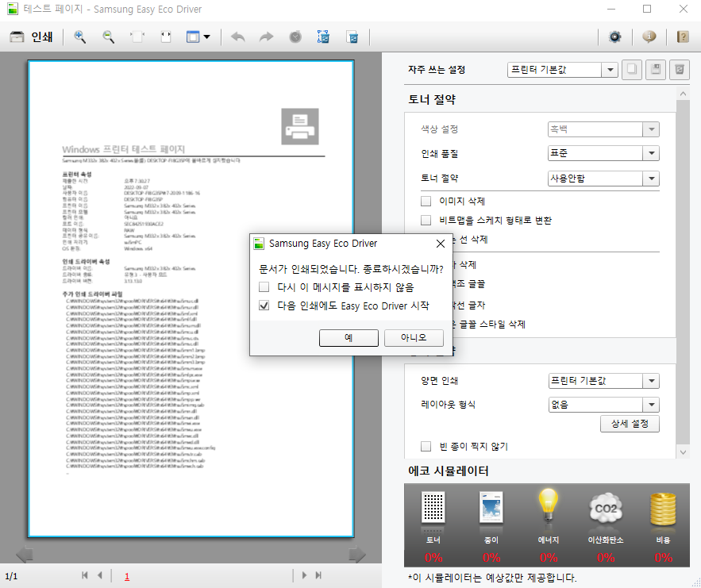The width and height of the screenshot is (701, 588).
Task: Click the app icon in title bar
Action: (13, 9)
